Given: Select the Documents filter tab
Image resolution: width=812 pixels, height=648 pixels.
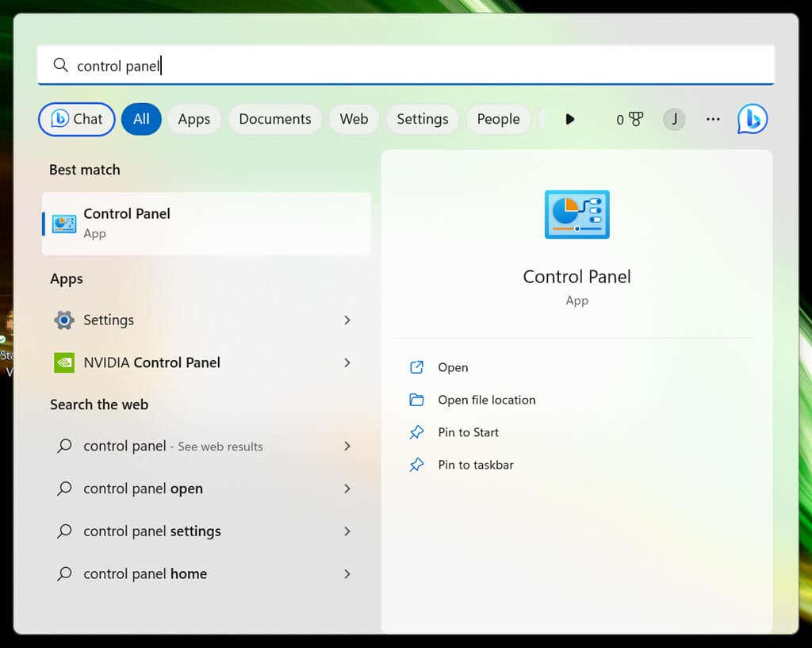Looking at the screenshot, I should click(x=274, y=119).
